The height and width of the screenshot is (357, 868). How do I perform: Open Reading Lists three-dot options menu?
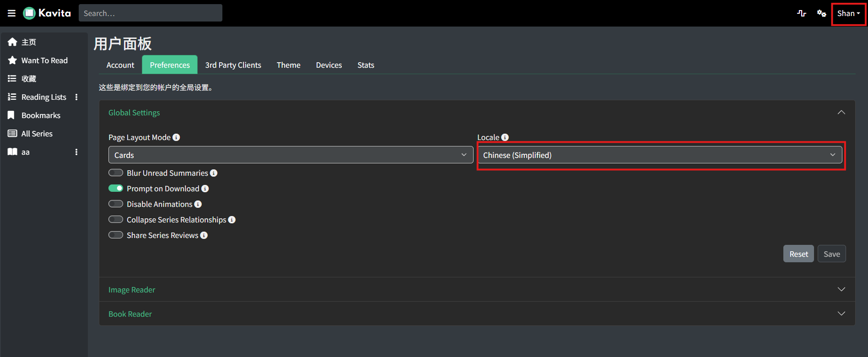pos(76,97)
